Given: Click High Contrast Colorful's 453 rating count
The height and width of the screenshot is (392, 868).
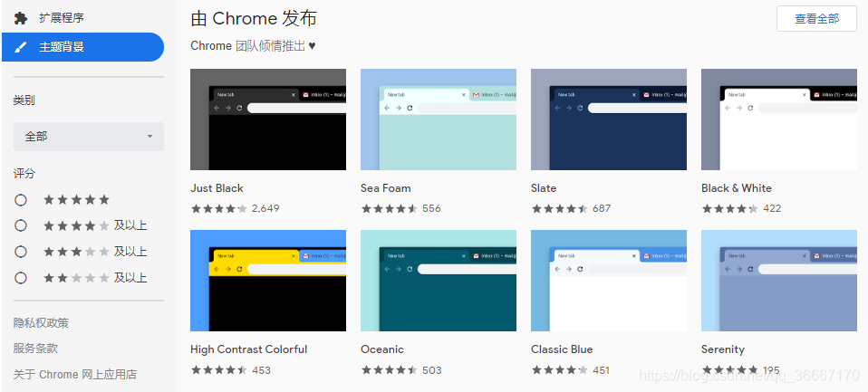Looking at the screenshot, I should pos(261,370).
